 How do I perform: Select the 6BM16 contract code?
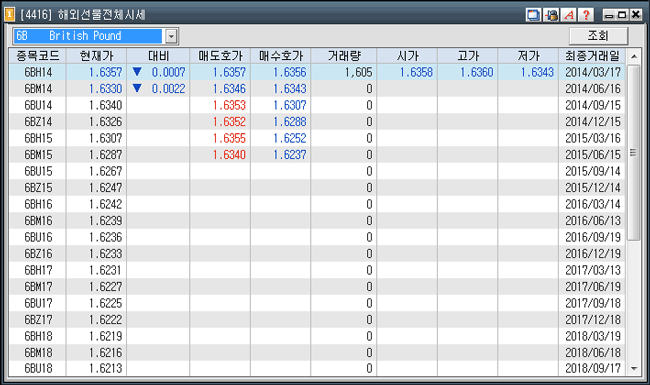click(38, 220)
